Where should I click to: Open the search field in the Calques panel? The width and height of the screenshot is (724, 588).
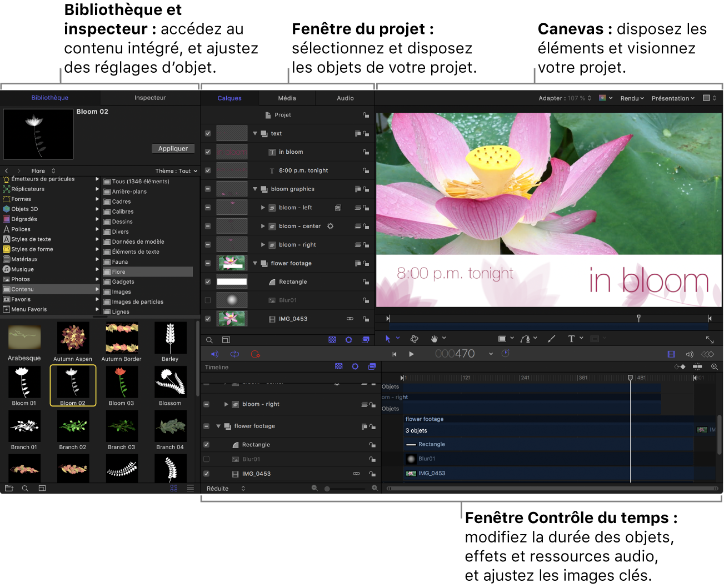click(x=209, y=340)
